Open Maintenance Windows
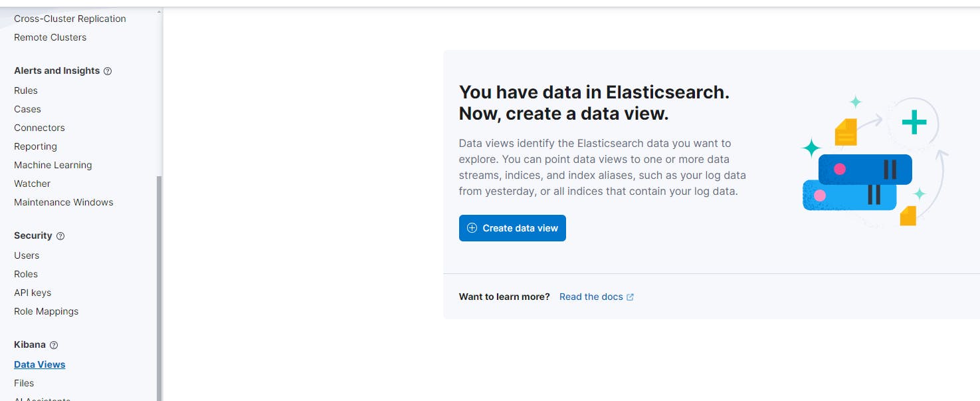980x401 pixels. (64, 202)
